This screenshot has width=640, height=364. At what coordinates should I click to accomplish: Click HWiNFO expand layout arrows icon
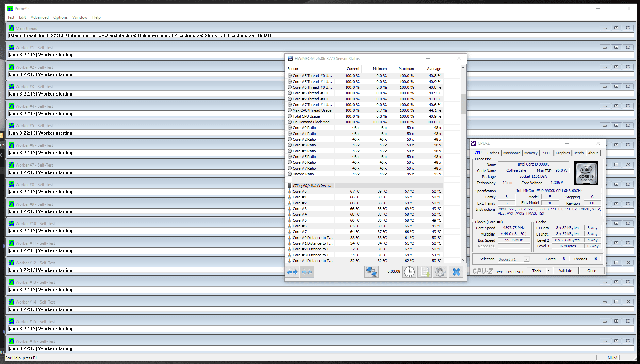(x=292, y=272)
